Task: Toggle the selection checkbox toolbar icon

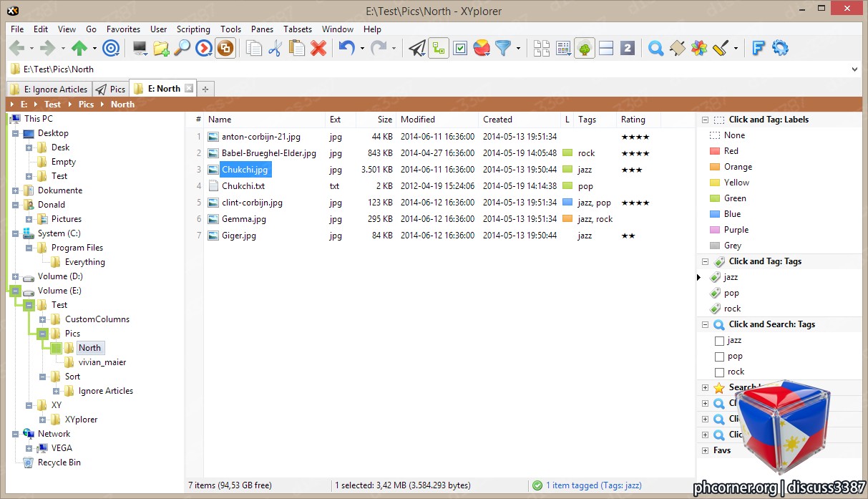Action: point(460,48)
